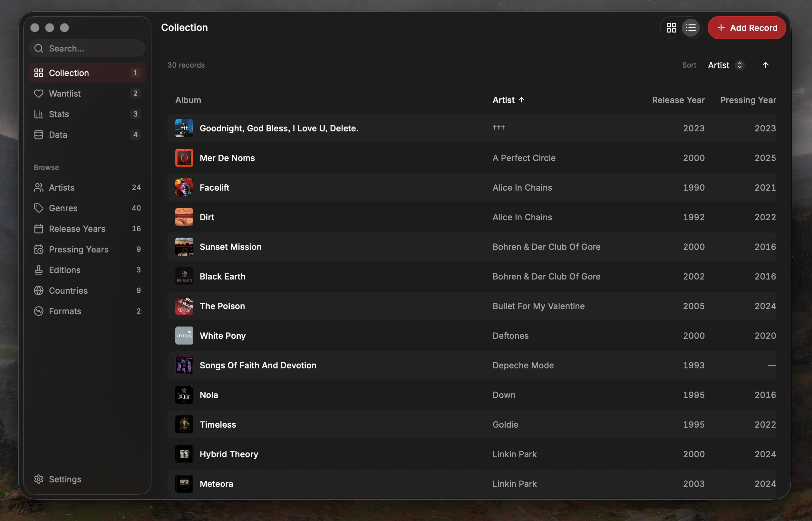The width and height of the screenshot is (812, 521).
Task: Click the Artist column ascending arrow
Action: (x=521, y=100)
